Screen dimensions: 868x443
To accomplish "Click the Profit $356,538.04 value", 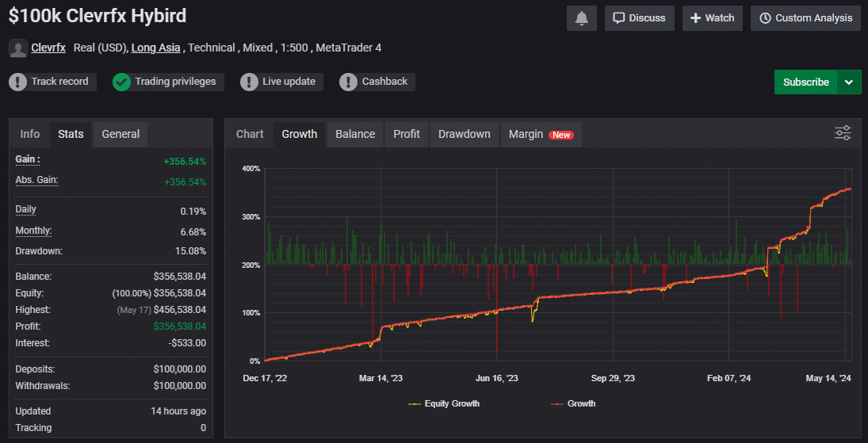I will (x=180, y=327).
